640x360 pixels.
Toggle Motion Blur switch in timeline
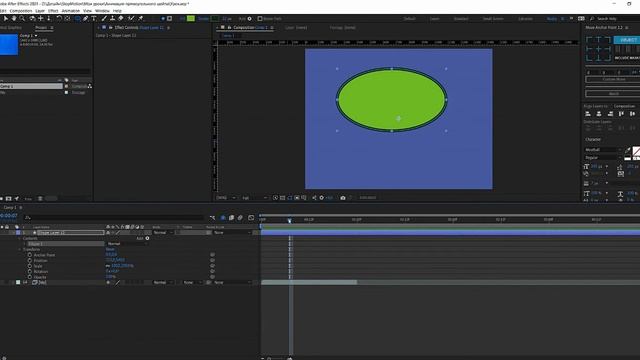[x=240, y=218]
